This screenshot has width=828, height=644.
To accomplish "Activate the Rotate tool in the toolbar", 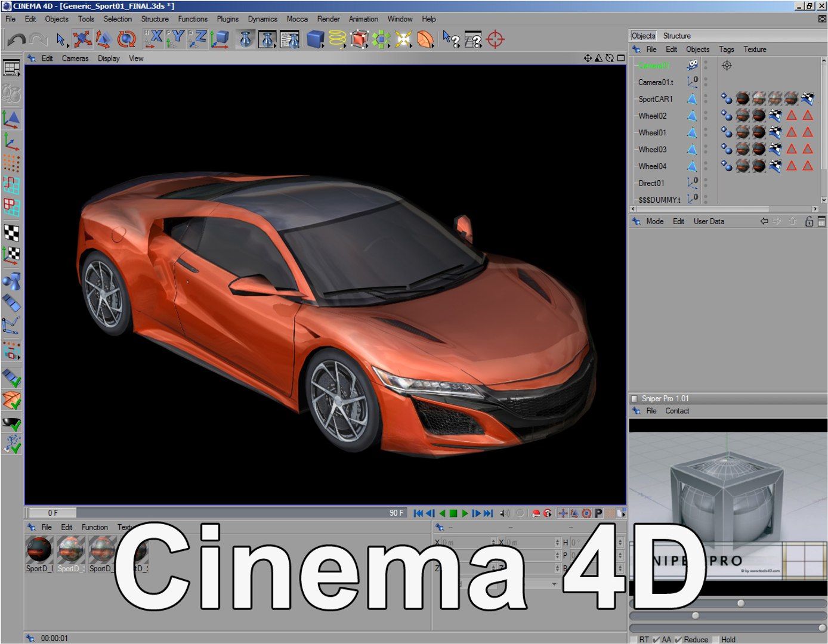I will pos(126,39).
